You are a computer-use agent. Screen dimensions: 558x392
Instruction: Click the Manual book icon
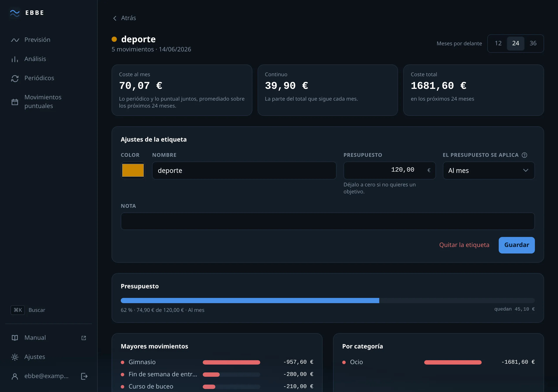(x=15, y=338)
